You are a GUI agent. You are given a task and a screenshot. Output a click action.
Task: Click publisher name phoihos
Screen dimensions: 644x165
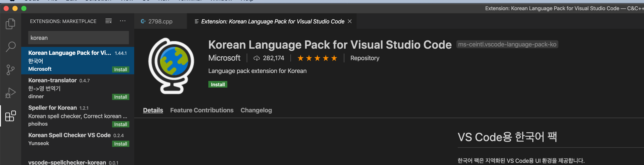[x=38, y=124]
